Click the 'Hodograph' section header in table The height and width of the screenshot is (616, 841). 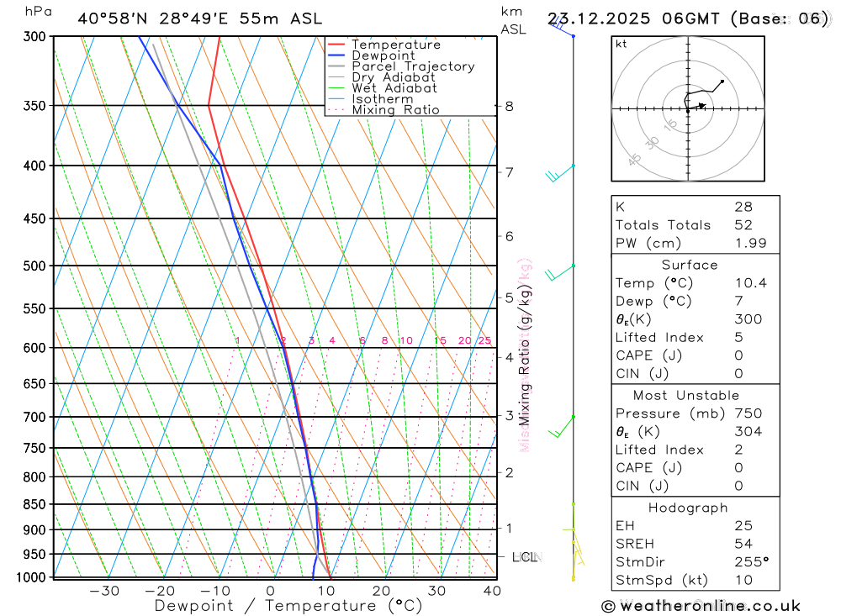click(x=688, y=508)
